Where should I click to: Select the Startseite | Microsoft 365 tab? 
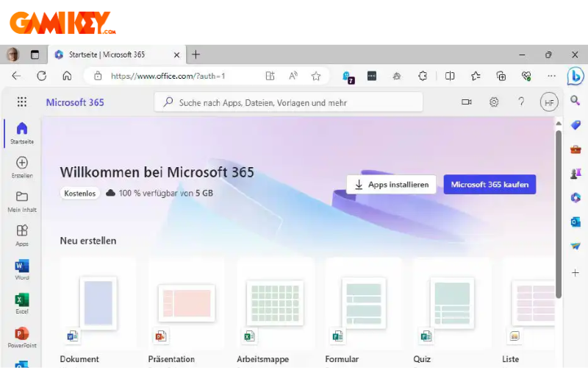coord(117,54)
